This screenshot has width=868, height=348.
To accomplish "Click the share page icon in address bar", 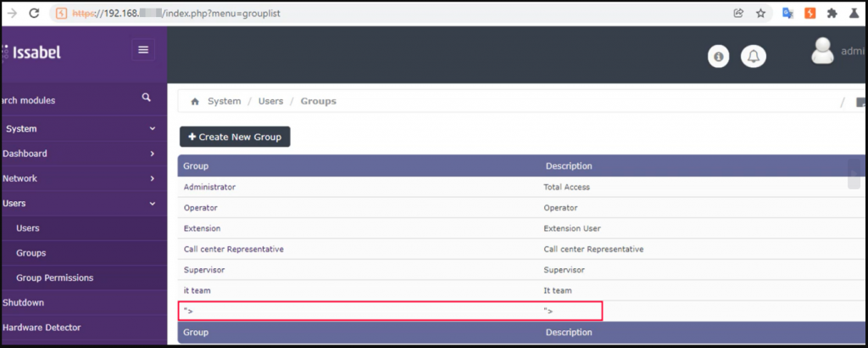I will pyautogui.click(x=738, y=14).
